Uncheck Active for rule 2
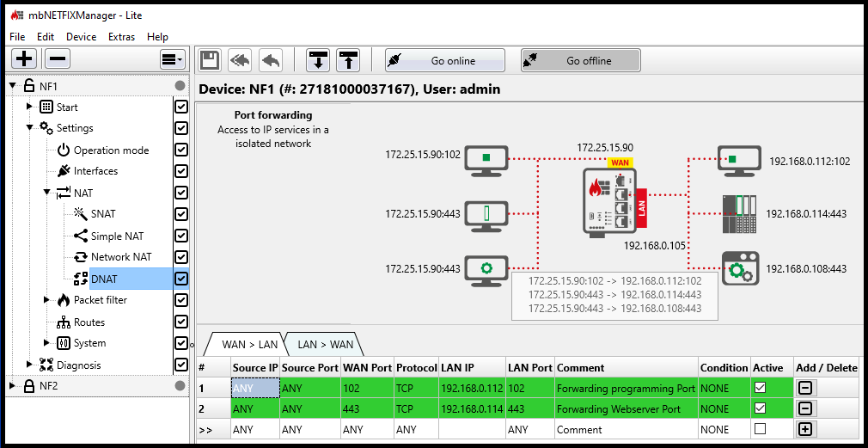 [x=760, y=408]
